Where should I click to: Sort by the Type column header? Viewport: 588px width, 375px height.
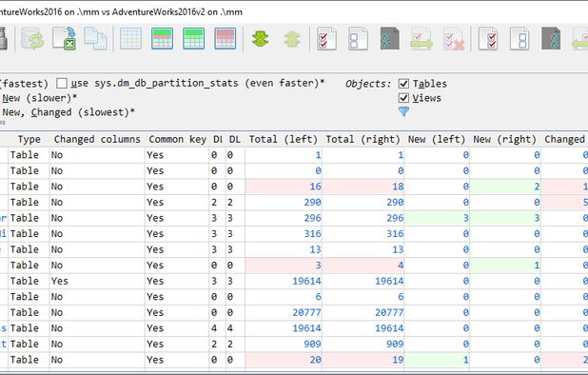(x=29, y=139)
